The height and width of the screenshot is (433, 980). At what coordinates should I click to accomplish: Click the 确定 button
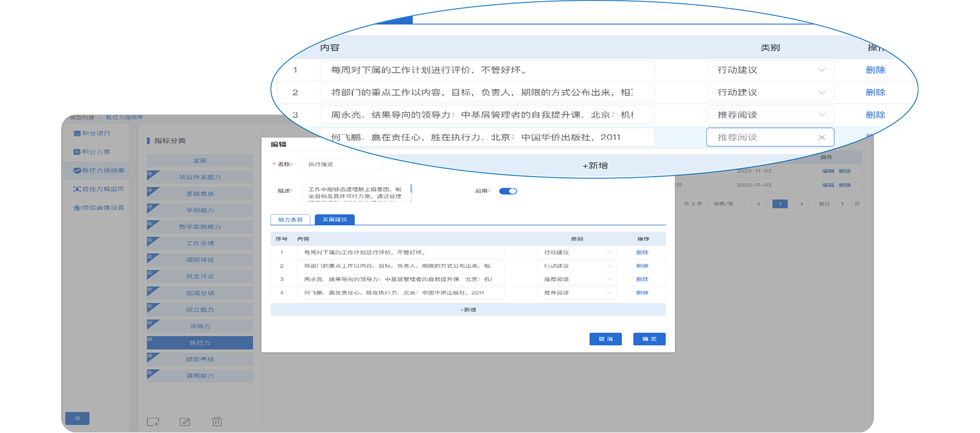[649, 339]
